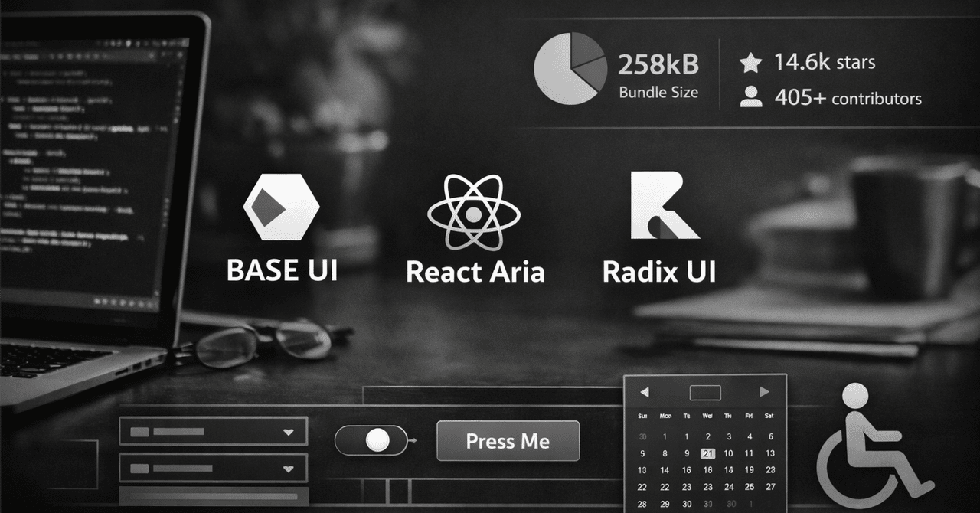980x513 pixels.
Task: Click the Mon column header
Action: coord(665,416)
